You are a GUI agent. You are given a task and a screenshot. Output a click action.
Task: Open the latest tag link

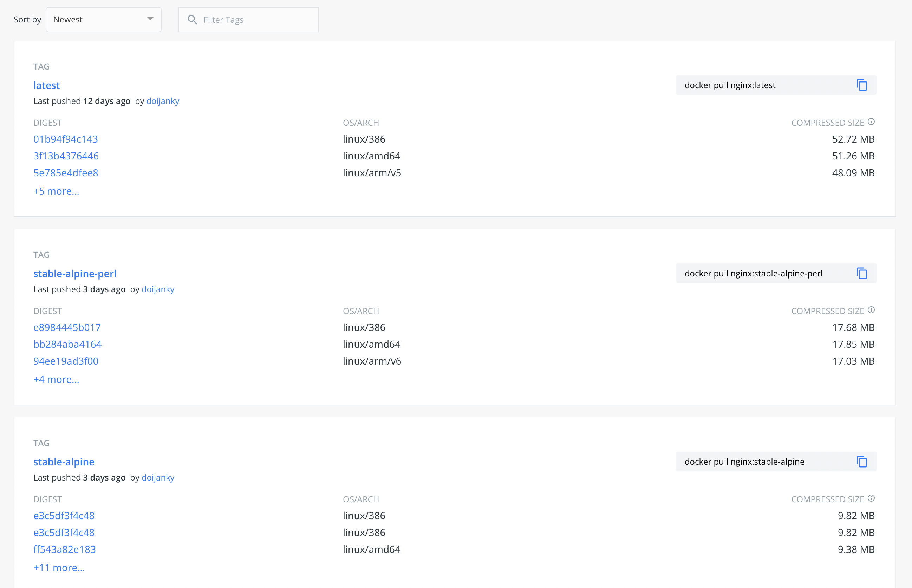tap(47, 85)
